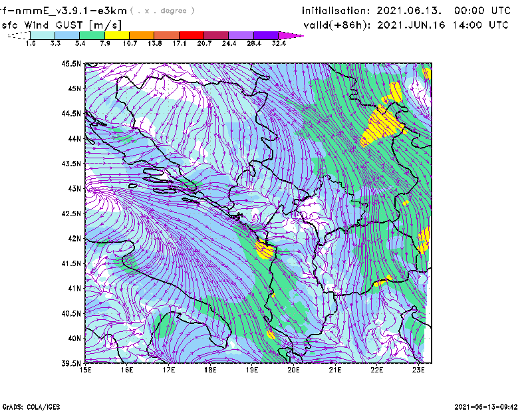Click the '23E' longitude label

point(418,370)
